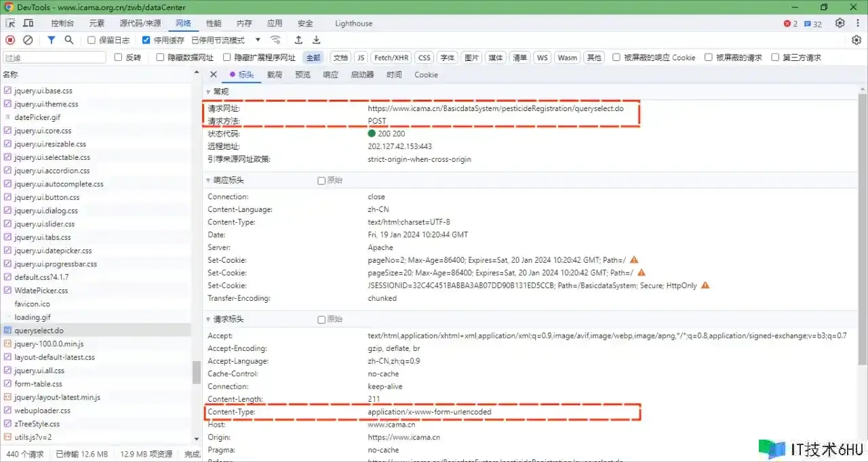Click the filter funnel icon
The height and width of the screenshot is (462, 868).
(x=52, y=40)
